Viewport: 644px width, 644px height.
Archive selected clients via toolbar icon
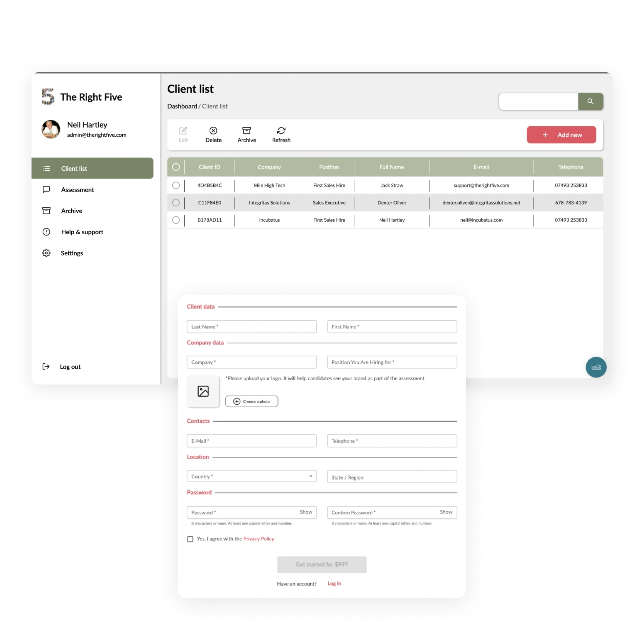247,130
